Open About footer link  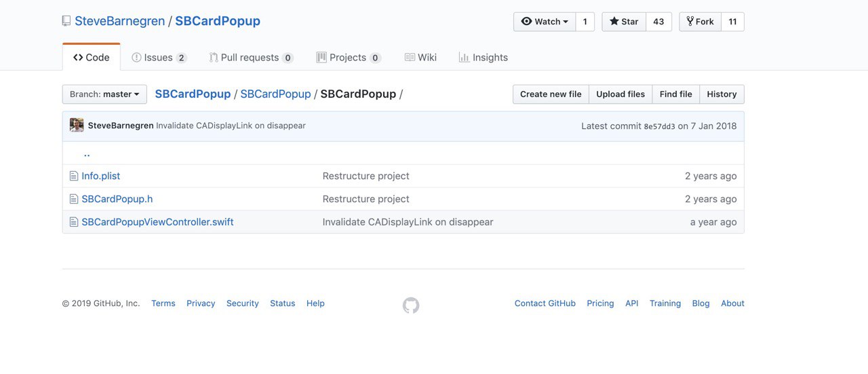pos(732,303)
